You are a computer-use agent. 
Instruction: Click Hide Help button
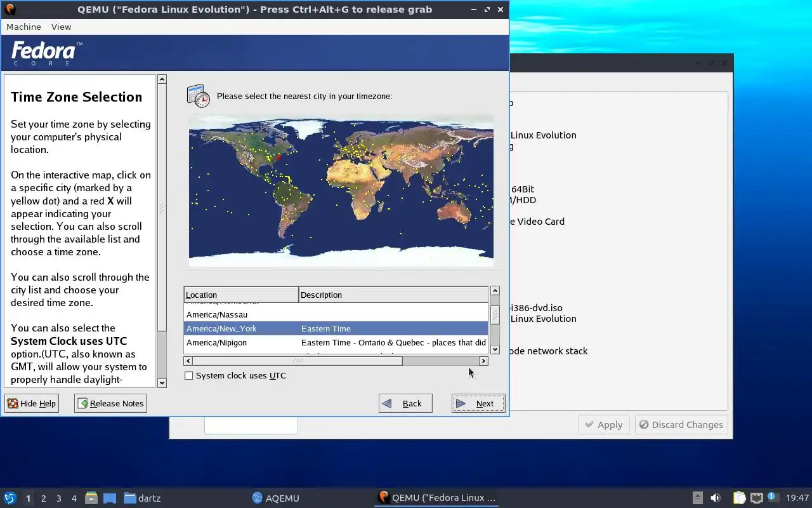(x=32, y=403)
